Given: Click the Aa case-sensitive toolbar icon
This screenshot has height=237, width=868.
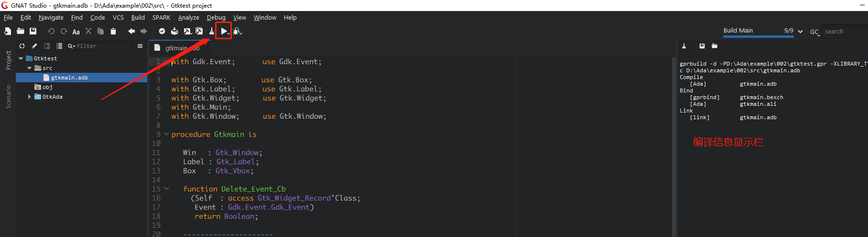Looking at the screenshot, I should pyautogui.click(x=76, y=32).
